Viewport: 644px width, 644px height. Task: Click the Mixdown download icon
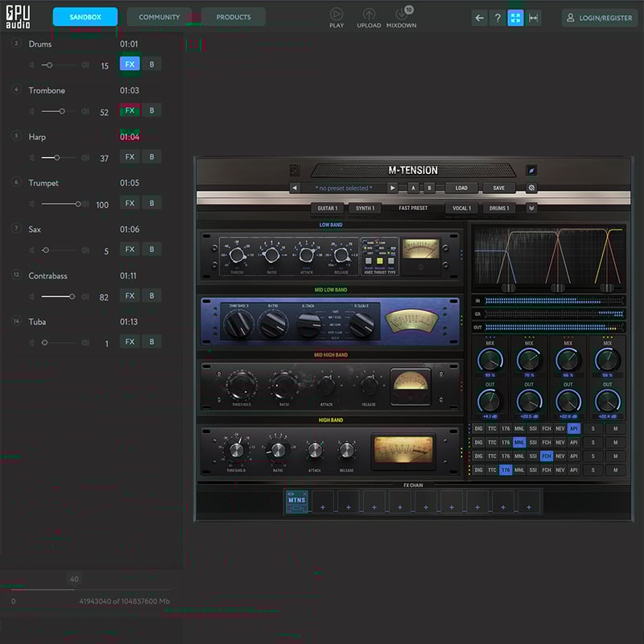pos(402,14)
